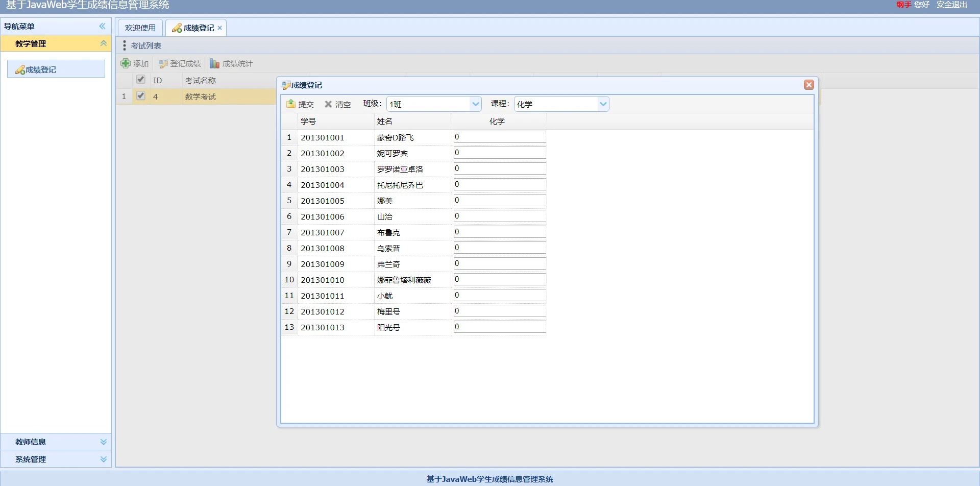
Task: Click the 成绩统计 bar chart icon
Action: pyautogui.click(x=214, y=63)
